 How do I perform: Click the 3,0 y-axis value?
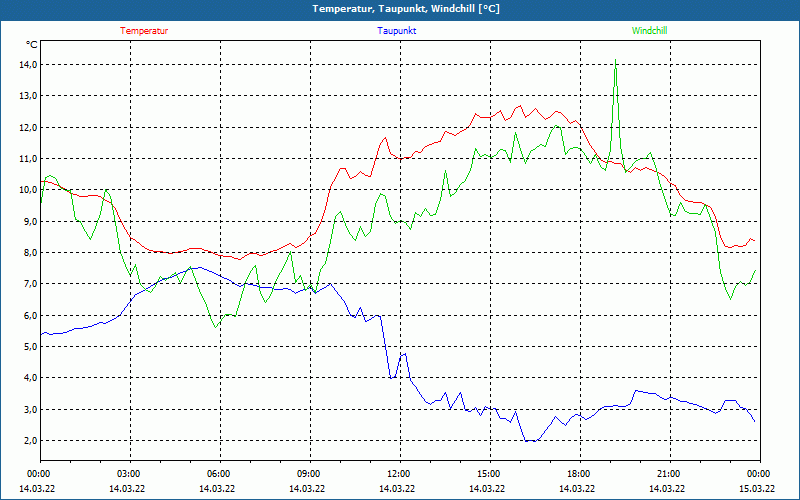(x=30, y=409)
